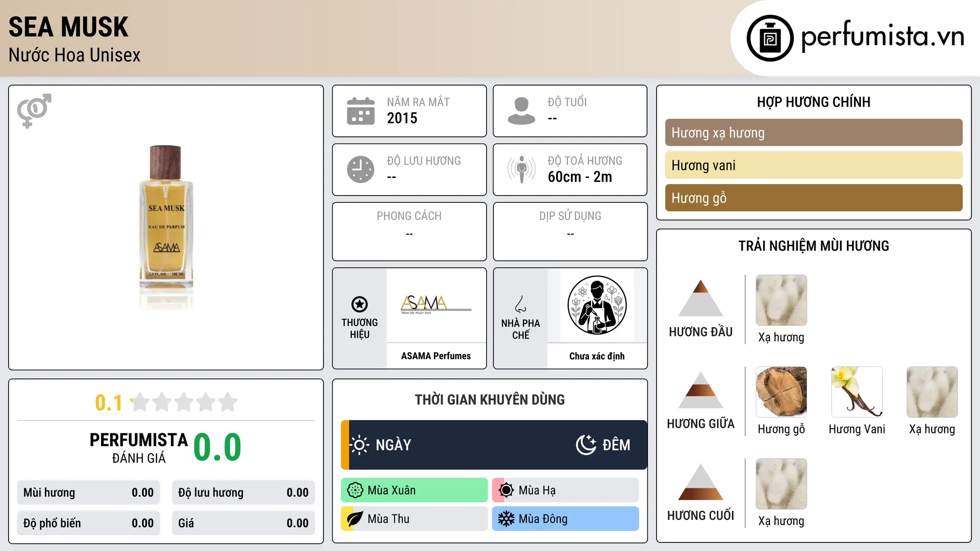Click the Mùi hương score row
Viewport: 980px width, 551px height.
[x=89, y=493]
